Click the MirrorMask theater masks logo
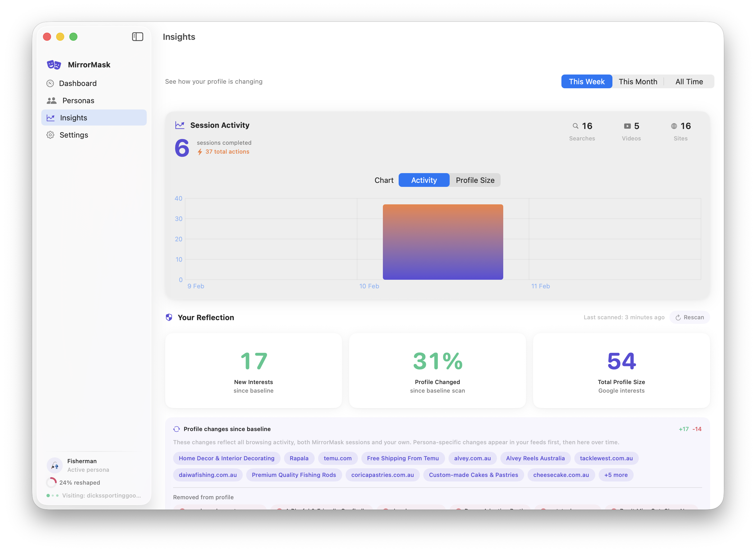This screenshot has height=552, width=756. coord(54,64)
